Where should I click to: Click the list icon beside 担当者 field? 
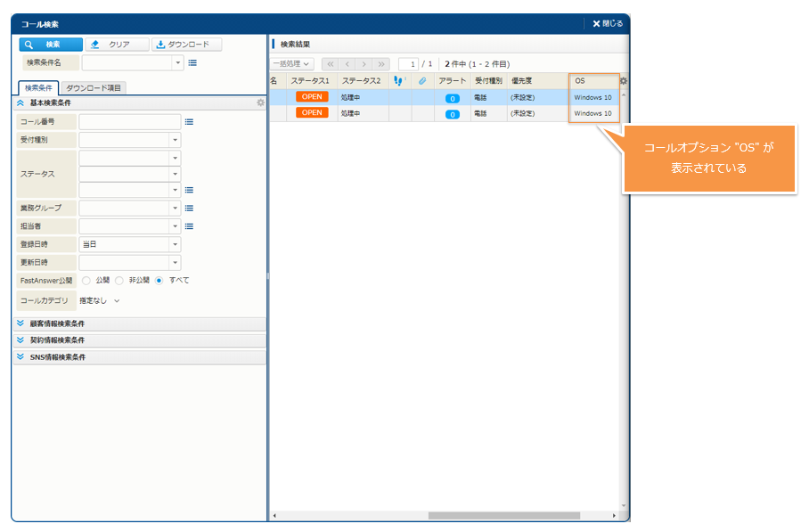(x=189, y=226)
